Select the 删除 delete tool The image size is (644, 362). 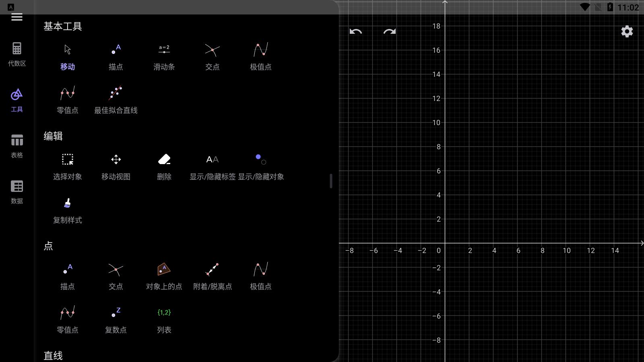164,166
